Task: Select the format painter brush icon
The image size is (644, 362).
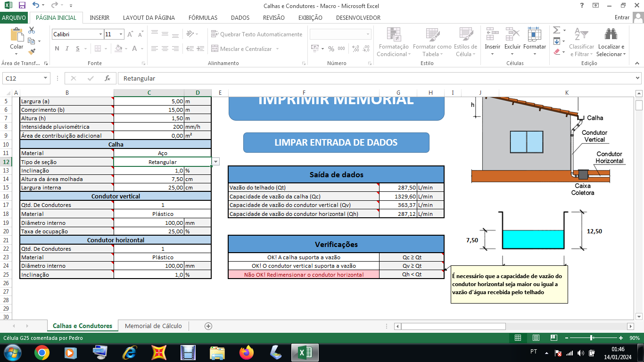Action: 32,52
